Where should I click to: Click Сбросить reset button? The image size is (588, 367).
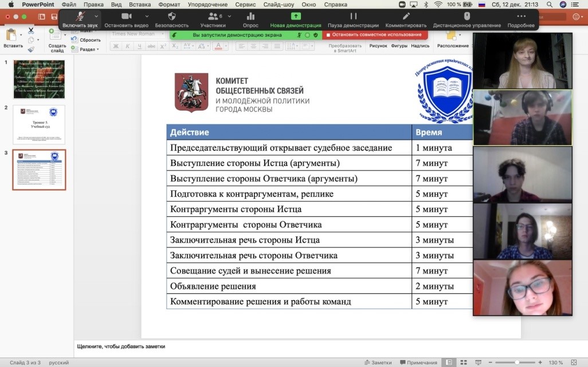tap(86, 40)
